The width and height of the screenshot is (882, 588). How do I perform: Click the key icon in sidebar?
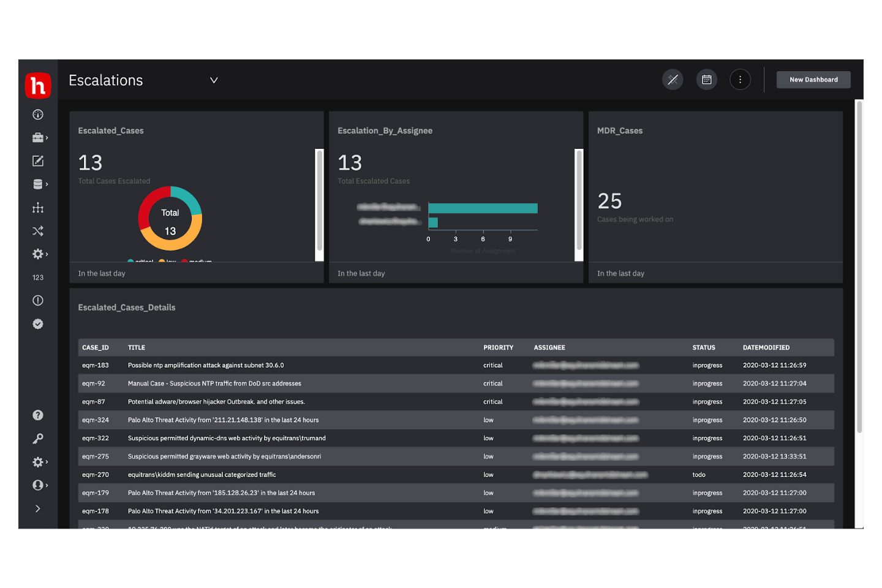(x=38, y=439)
